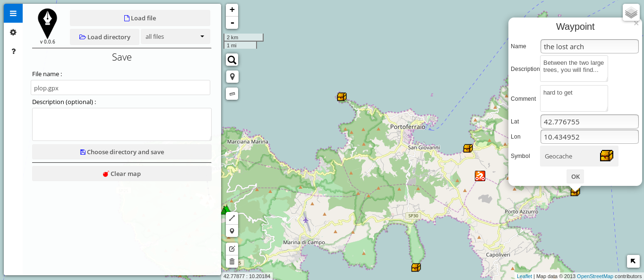Click the Marina di Campo label

click(304, 242)
